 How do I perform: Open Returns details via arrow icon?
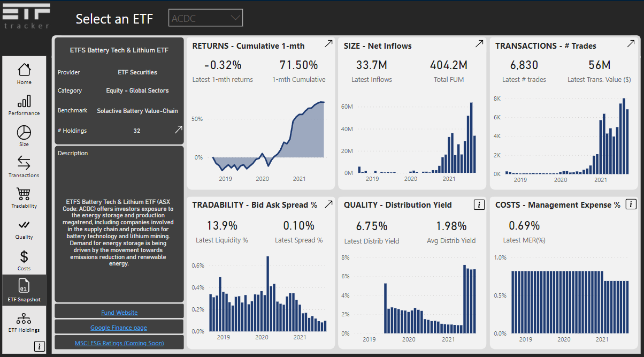329,44
